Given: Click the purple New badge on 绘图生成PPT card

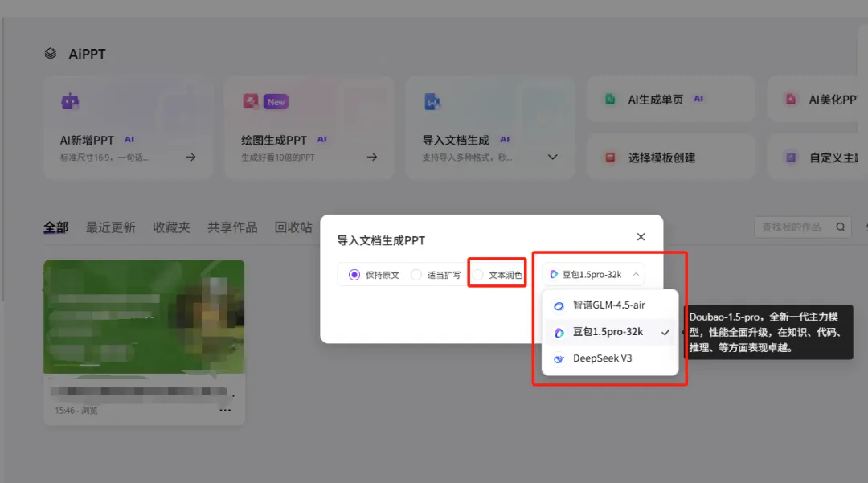Looking at the screenshot, I should (276, 102).
